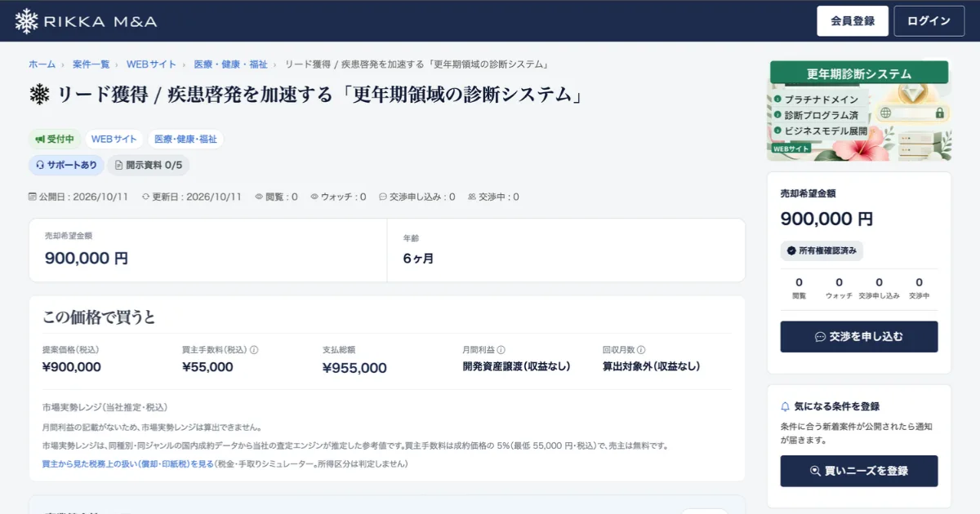Viewport: 980px width, 514px height.
Task: Click the 支払総額 ¥955,000 value
Action: tap(354, 368)
